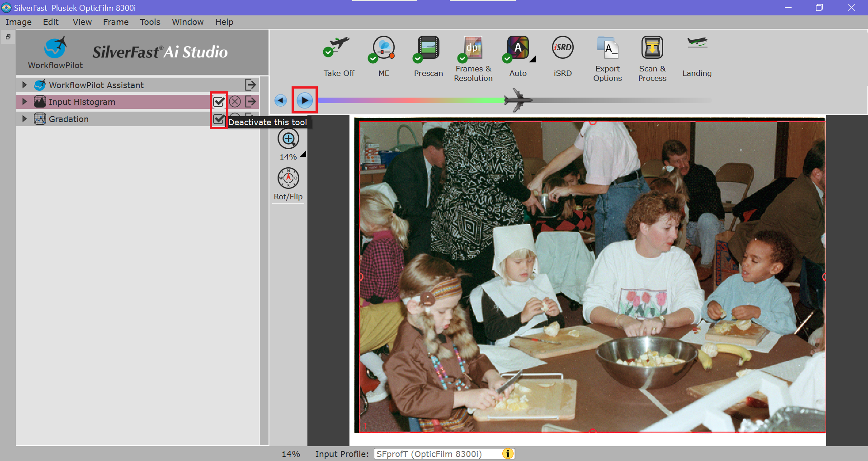Open the Rot/Flip compass tool
The width and height of the screenshot is (868, 461).
click(x=288, y=178)
